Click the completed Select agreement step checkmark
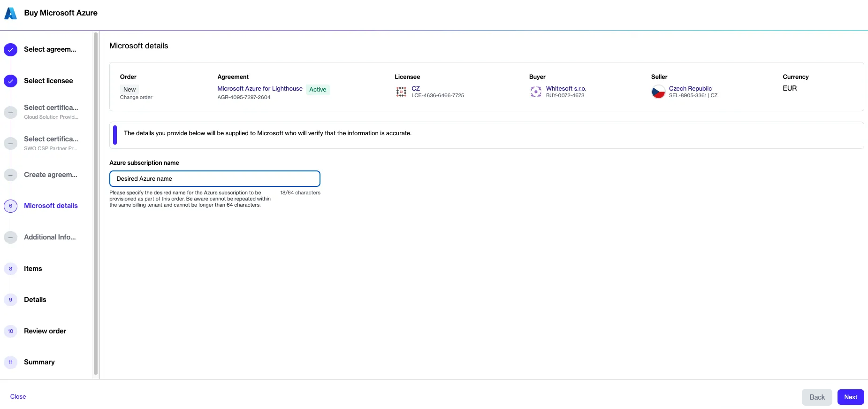Screen dimensions: 868x409 10,50
